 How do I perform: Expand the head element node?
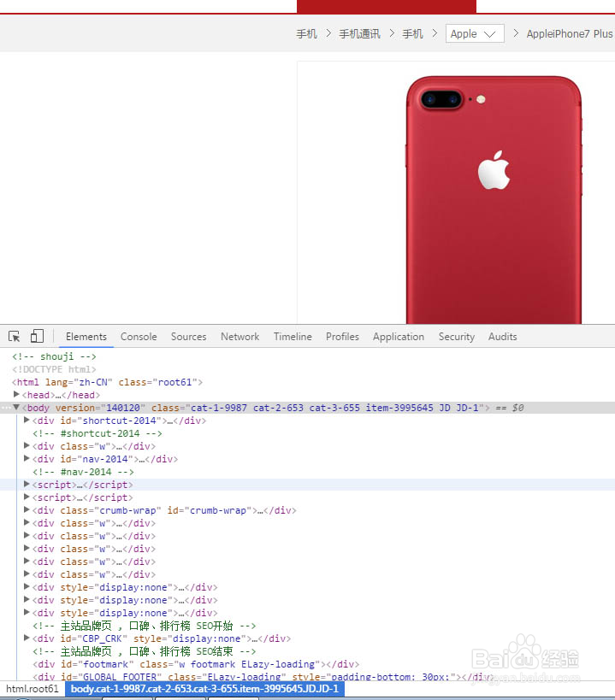pyautogui.click(x=16, y=394)
